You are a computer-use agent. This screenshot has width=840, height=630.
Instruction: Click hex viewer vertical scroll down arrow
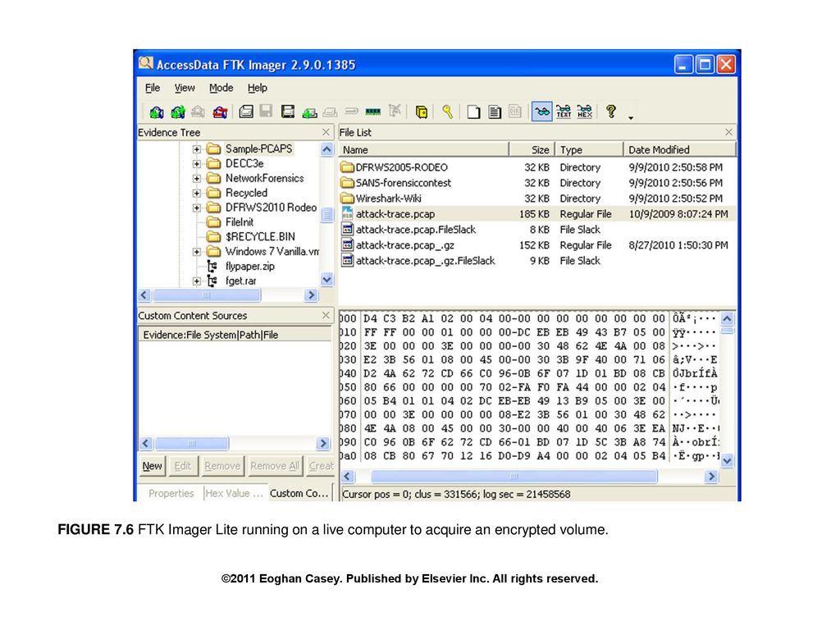click(x=727, y=460)
